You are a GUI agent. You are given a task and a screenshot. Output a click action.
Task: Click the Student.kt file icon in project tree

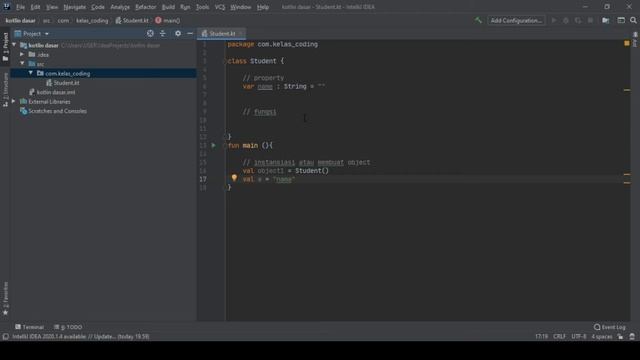pyautogui.click(x=49, y=83)
